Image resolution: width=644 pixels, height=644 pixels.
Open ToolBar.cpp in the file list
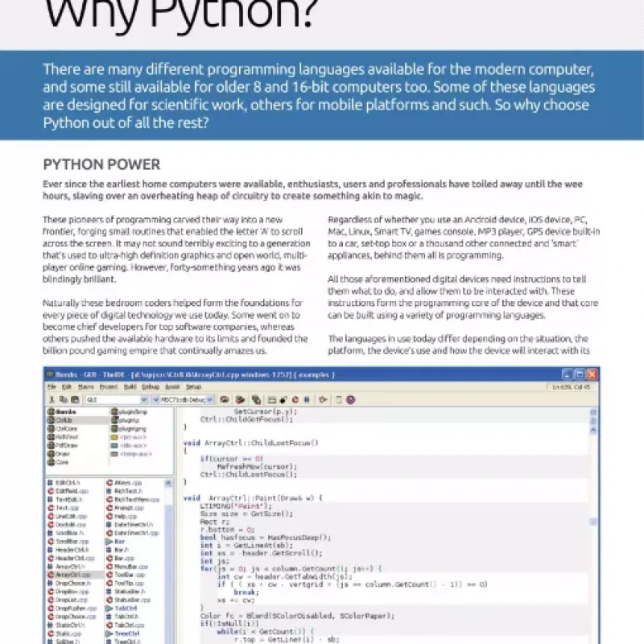(126, 575)
